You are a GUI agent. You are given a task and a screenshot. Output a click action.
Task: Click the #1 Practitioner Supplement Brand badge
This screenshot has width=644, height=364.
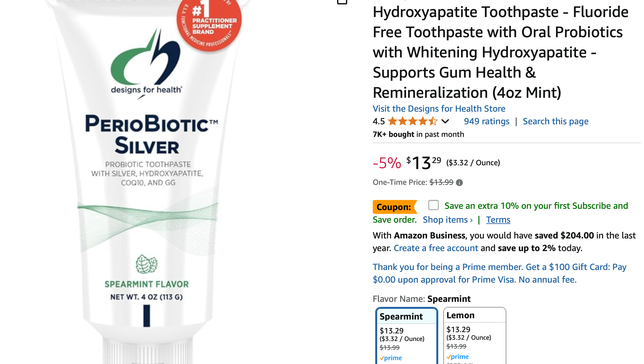209,25
